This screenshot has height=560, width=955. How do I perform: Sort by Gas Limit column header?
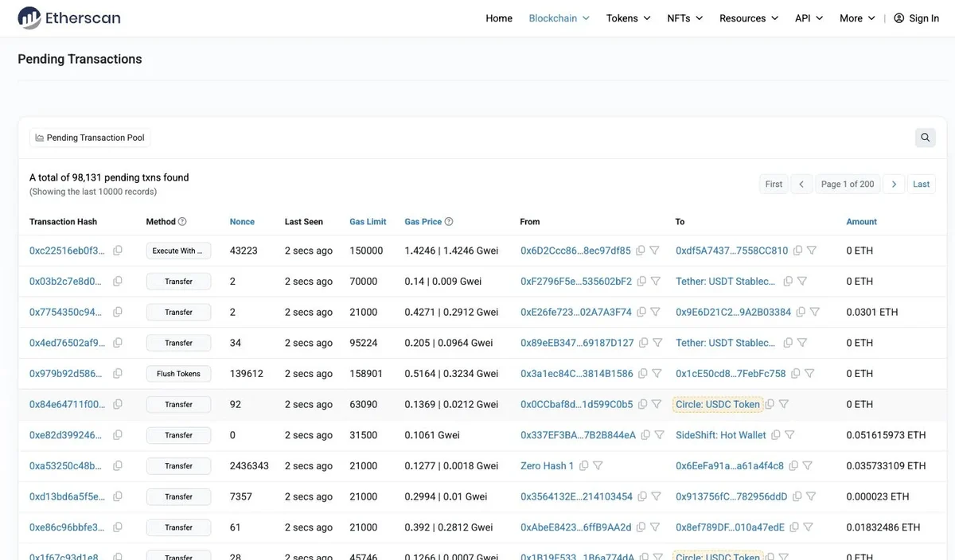coord(368,222)
